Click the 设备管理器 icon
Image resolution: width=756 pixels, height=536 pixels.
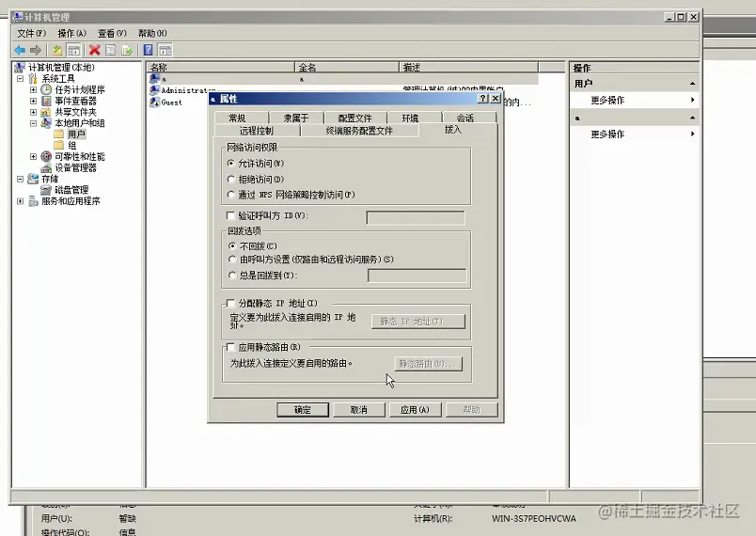(46, 167)
